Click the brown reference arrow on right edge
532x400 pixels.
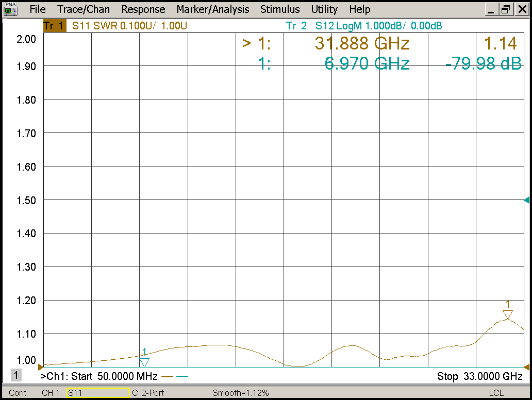click(x=527, y=367)
